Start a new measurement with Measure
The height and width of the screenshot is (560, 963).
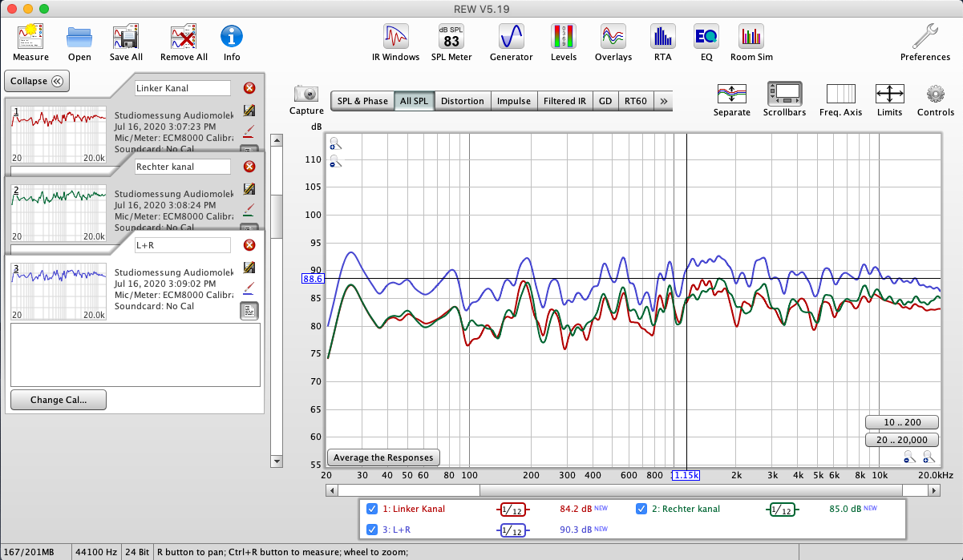coord(30,42)
